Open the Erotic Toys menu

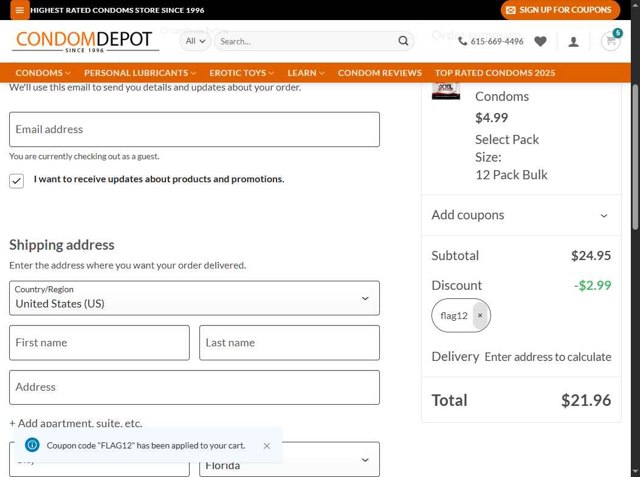[242, 73]
